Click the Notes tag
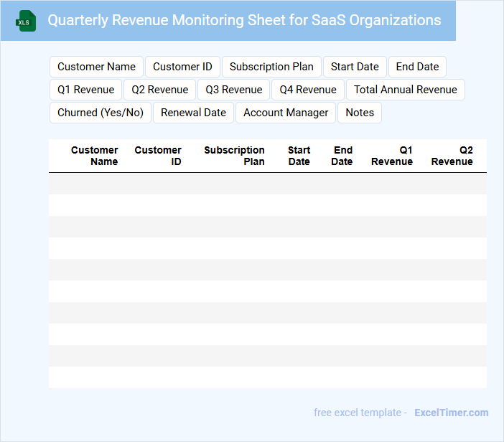Screen dimensions: 504x442 click(x=360, y=113)
